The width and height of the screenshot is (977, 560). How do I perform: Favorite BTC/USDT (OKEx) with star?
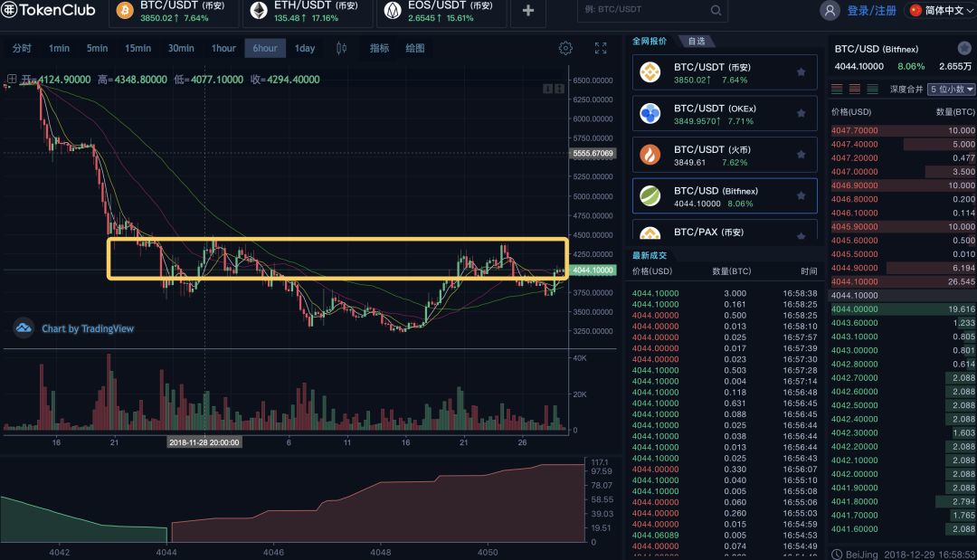pyautogui.click(x=802, y=113)
